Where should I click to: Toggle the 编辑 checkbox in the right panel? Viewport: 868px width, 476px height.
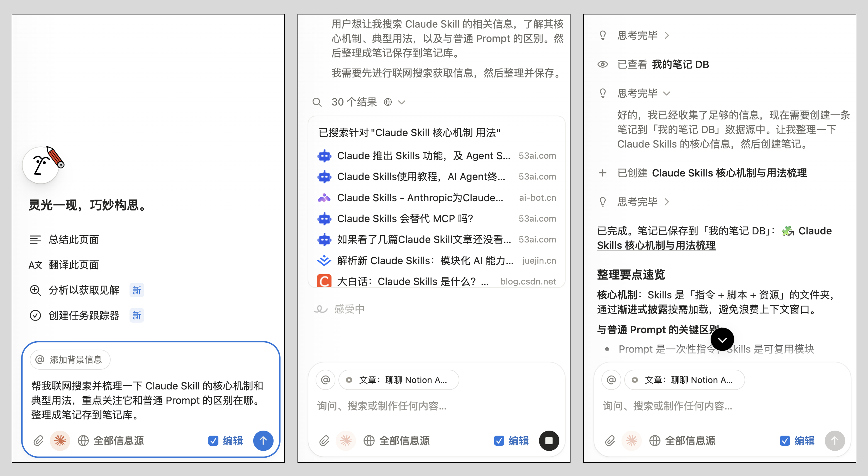pyautogui.click(x=785, y=440)
